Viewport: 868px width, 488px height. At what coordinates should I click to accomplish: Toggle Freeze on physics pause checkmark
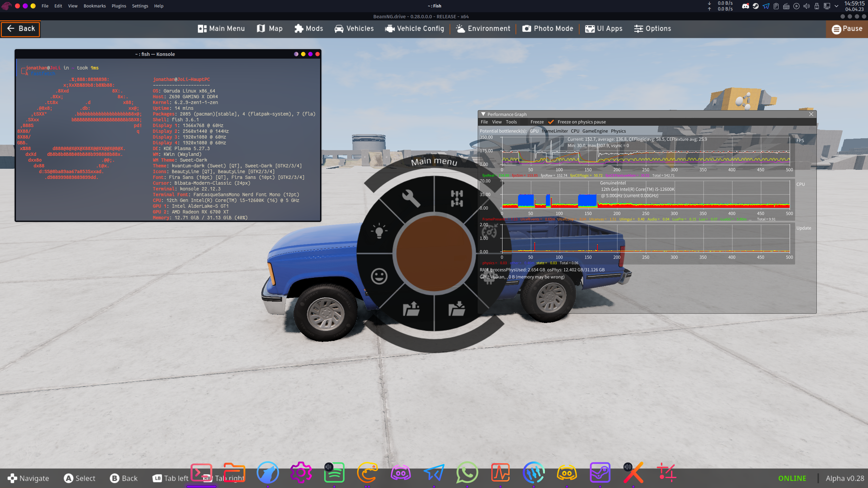[551, 122]
